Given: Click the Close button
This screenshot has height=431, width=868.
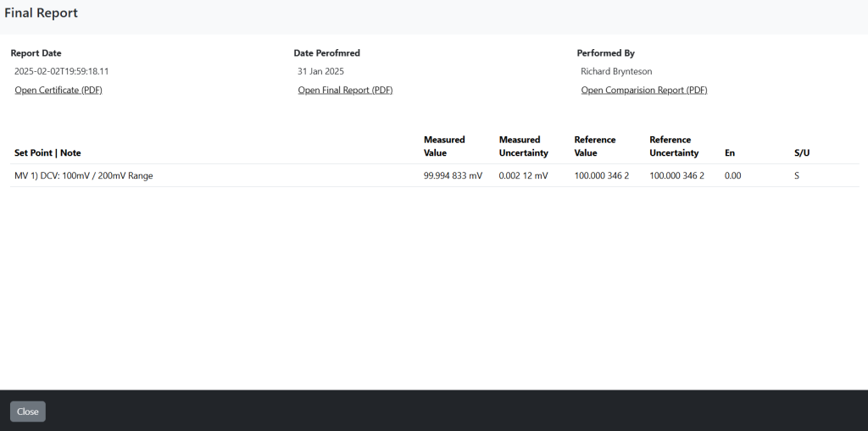Looking at the screenshot, I should (28, 412).
